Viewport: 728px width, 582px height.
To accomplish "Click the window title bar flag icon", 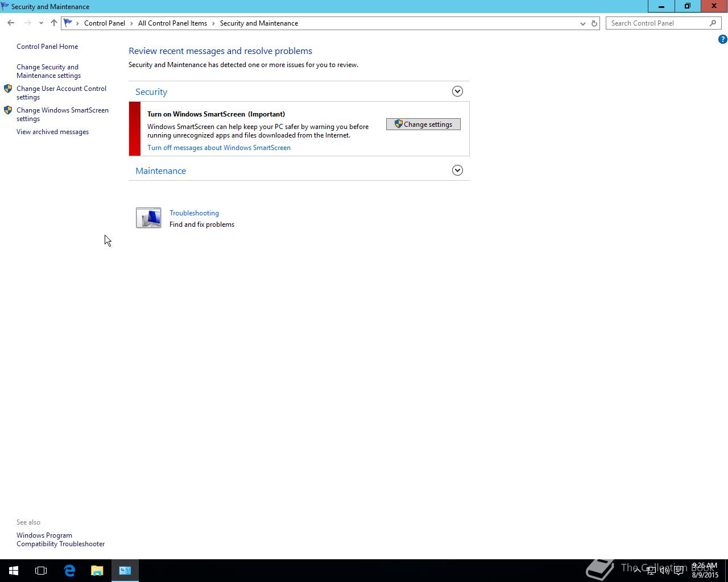I will click(5, 6).
